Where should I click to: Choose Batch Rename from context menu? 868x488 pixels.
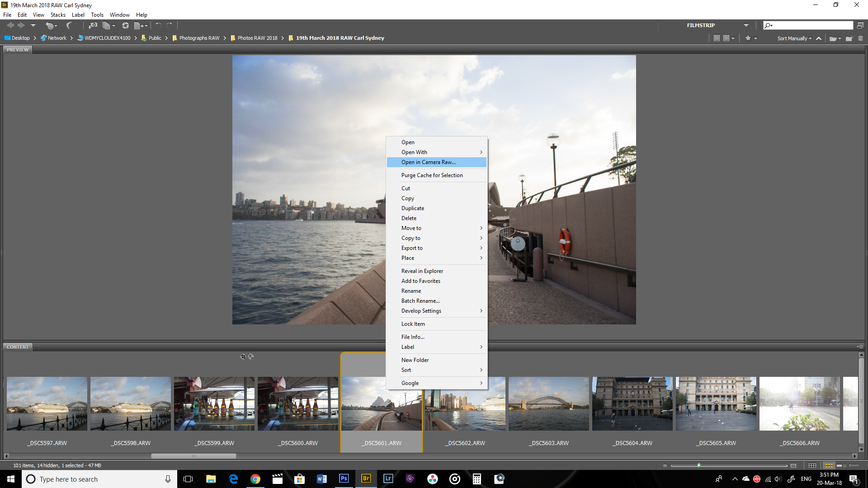[420, 301]
